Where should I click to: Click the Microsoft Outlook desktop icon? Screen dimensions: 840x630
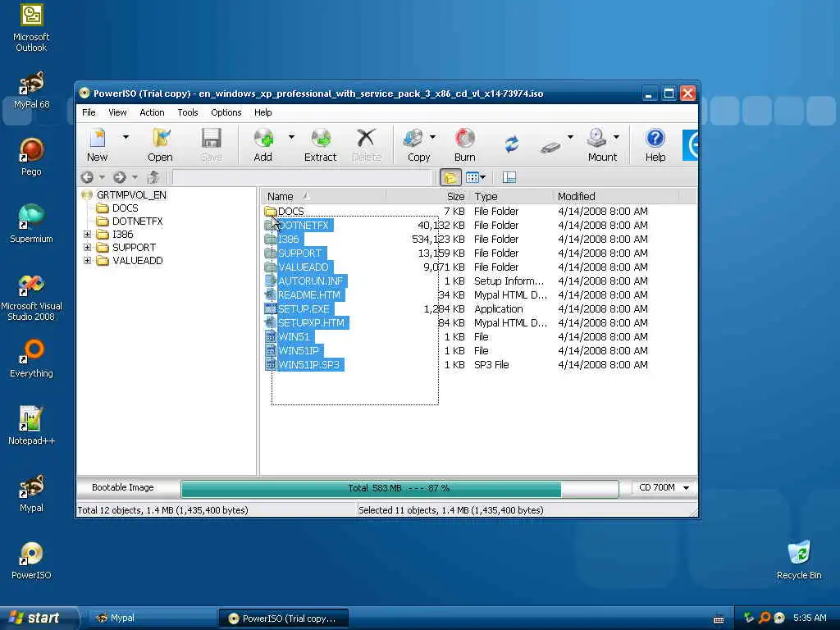coord(31,28)
